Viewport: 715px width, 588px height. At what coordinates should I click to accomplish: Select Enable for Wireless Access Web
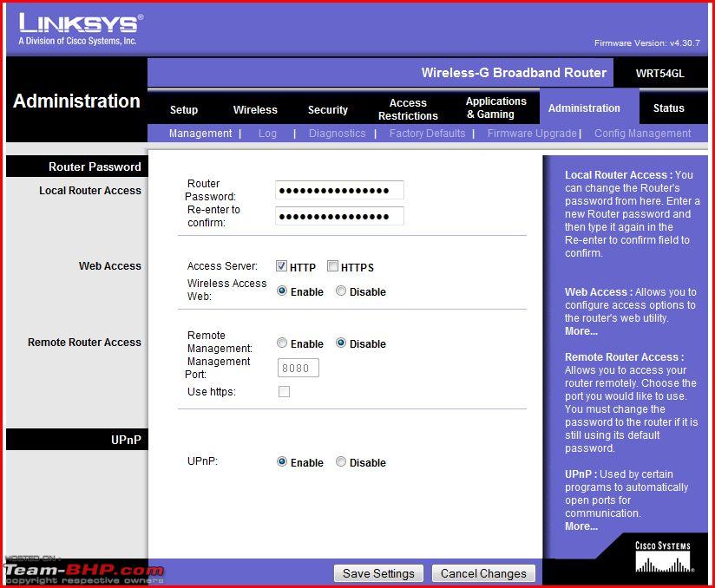click(x=282, y=291)
